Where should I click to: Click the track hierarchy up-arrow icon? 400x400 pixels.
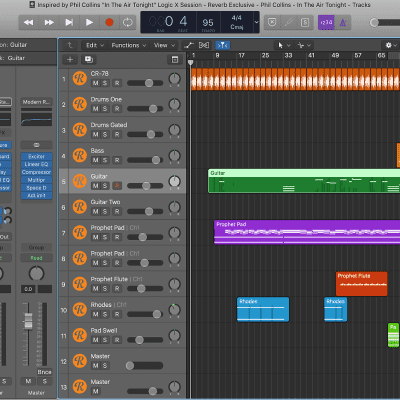pos(70,45)
